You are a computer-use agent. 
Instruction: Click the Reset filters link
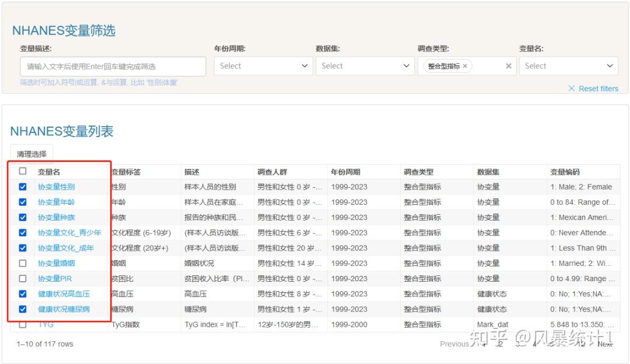pos(599,88)
